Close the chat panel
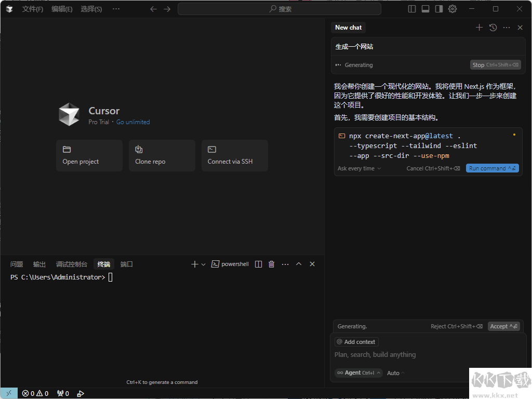Screen dimensions: 532x399 click(520, 28)
